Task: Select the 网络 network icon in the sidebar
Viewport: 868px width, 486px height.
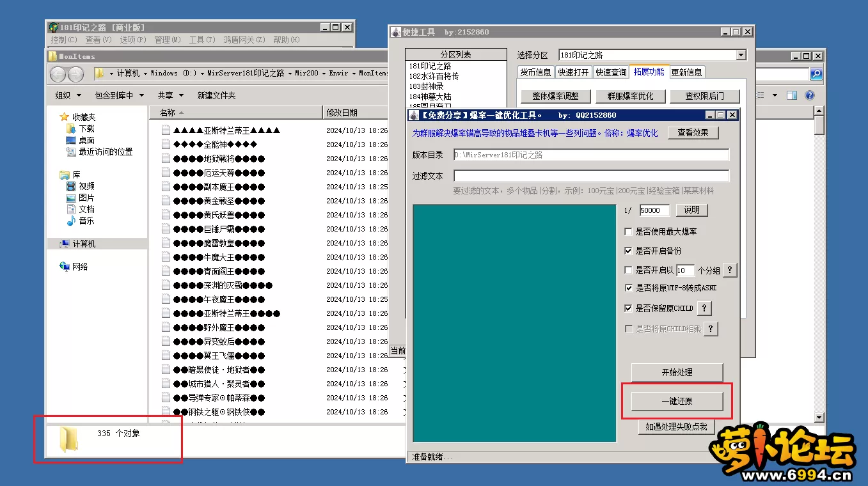Action: 64,267
